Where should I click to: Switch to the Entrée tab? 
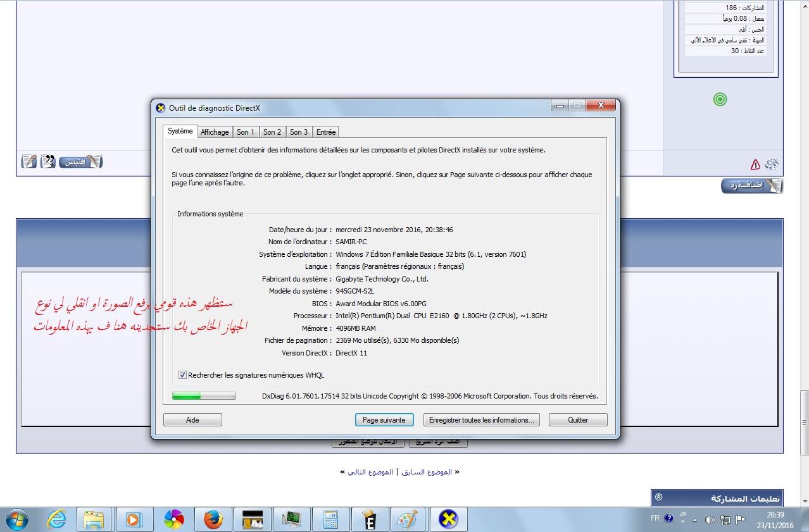(x=326, y=132)
